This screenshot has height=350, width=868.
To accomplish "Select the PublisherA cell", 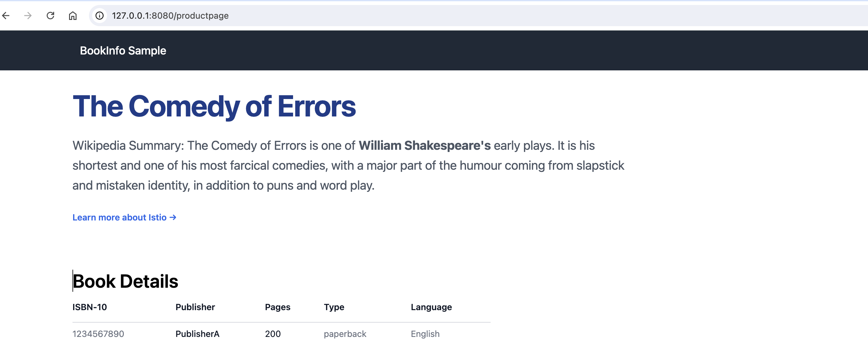I will click(x=198, y=334).
